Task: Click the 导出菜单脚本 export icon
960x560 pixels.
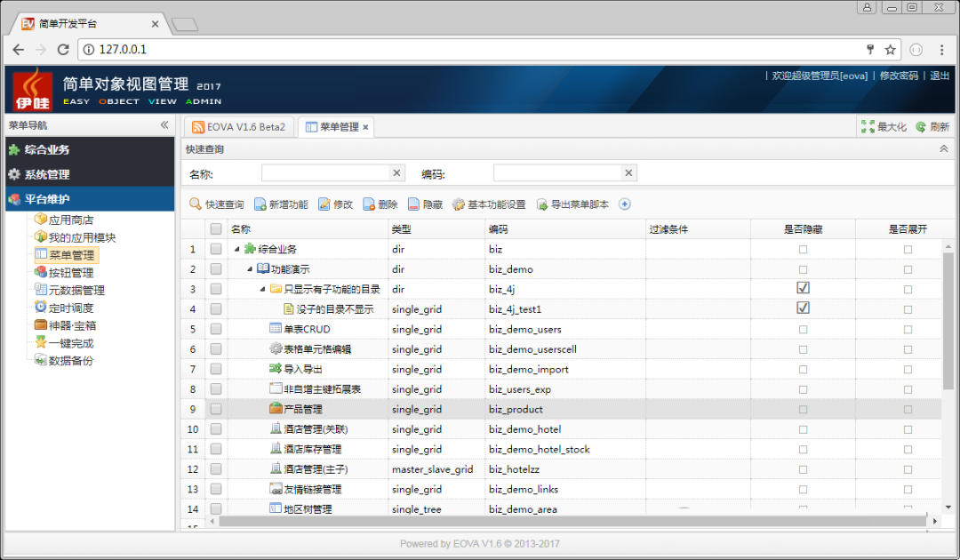Action: click(542, 204)
